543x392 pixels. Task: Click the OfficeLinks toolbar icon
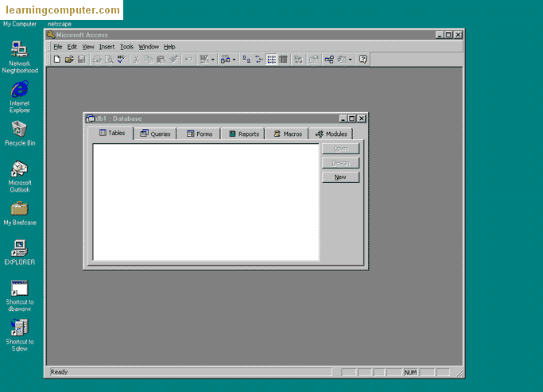204,60
